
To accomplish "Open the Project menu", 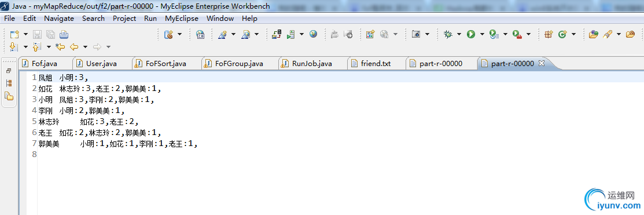I will 124,19.
